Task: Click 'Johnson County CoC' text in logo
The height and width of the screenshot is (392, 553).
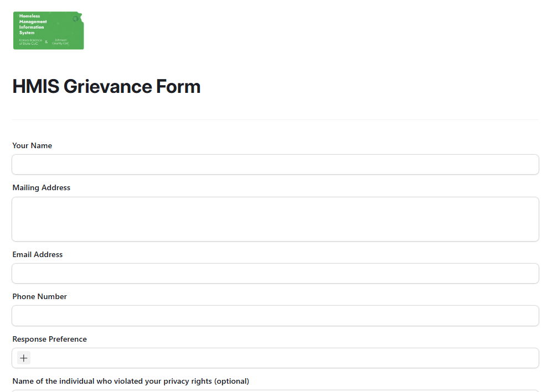Action: pos(60,41)
